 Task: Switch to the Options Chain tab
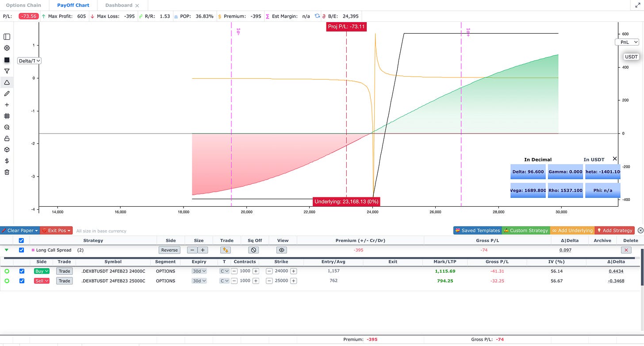pyautogui.click(x=23, y=5)
